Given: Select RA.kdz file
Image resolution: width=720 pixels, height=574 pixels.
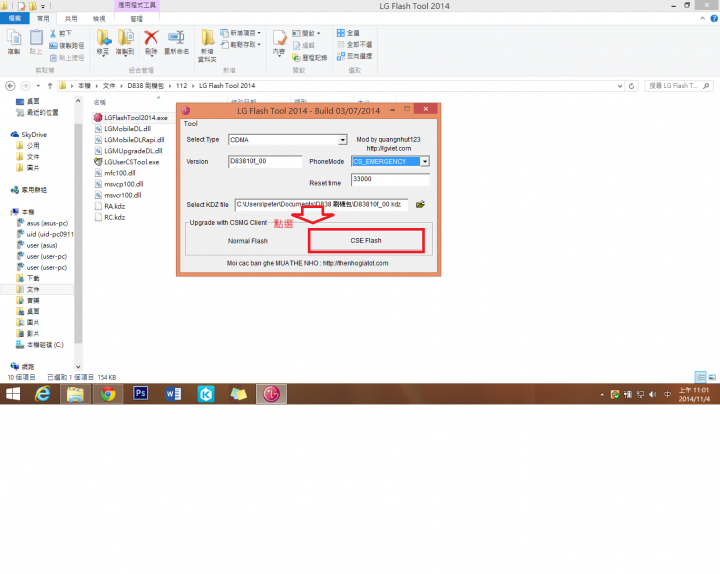Looking at the screenshot, I should coord(110,206).
